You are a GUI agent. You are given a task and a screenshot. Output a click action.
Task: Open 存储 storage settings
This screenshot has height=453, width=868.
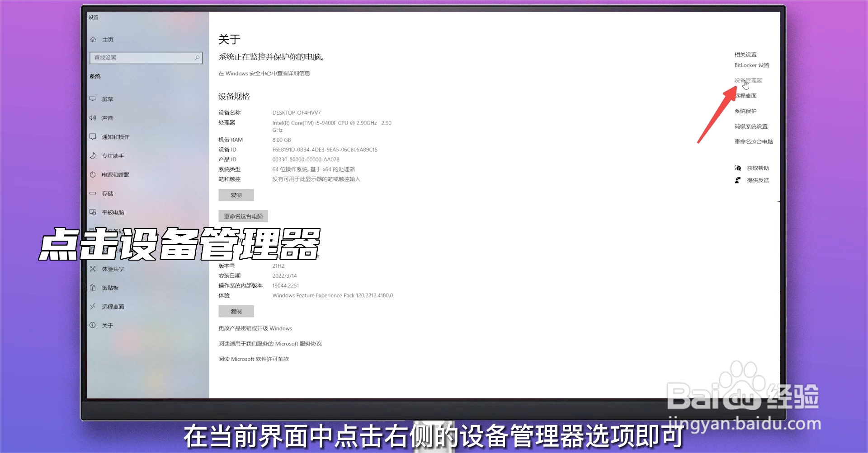pyautogui.click(x=107, y=193)
